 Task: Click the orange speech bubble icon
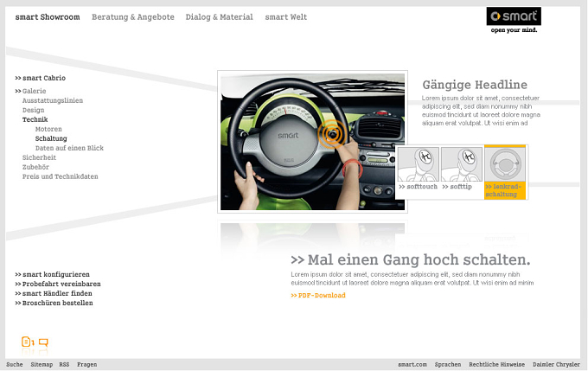coord(43,342)
